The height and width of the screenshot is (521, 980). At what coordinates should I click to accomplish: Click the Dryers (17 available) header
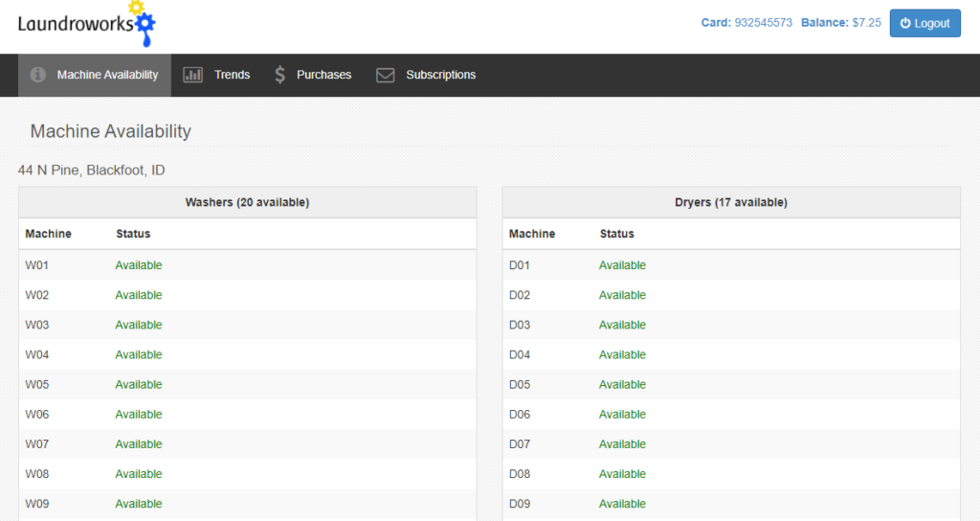click(x=731, y=202)
